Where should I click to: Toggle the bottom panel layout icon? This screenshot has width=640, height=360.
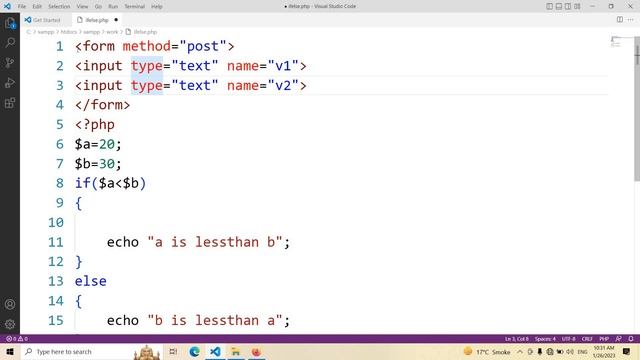point(559,6)
